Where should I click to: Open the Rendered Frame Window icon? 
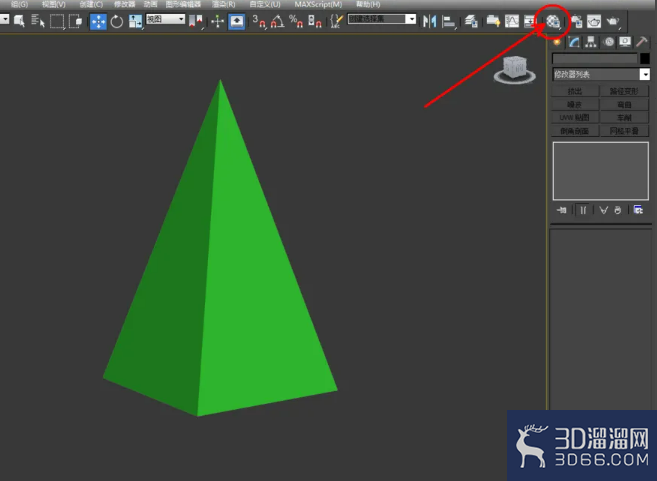pyautogui.click(x=594, y=21)
